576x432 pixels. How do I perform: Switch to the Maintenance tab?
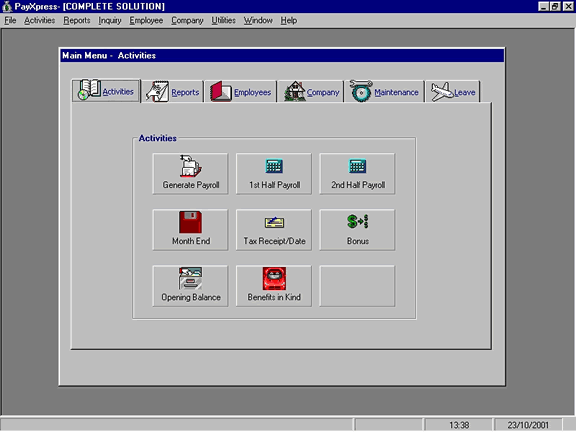click(x=384, y=91)
